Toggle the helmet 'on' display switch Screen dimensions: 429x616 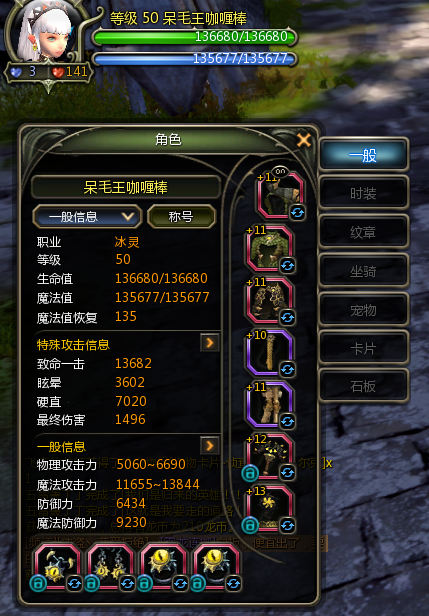pyautogui.click(x=280, y=172)
